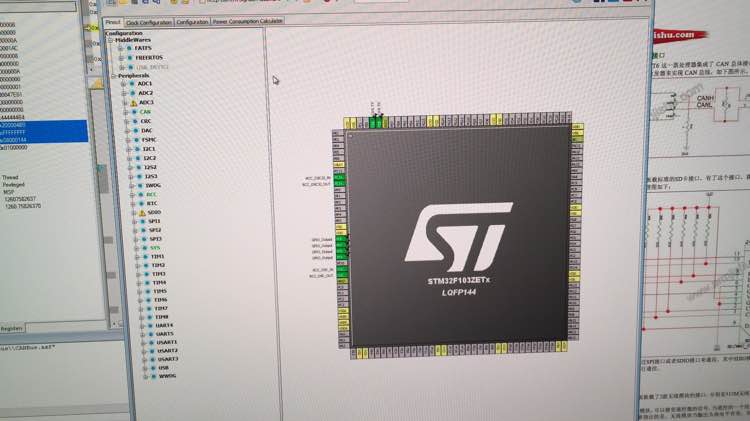The image size is (750, 421).
Task: Click the MSP entry in debugger window
Action: (x=9, y=192)
